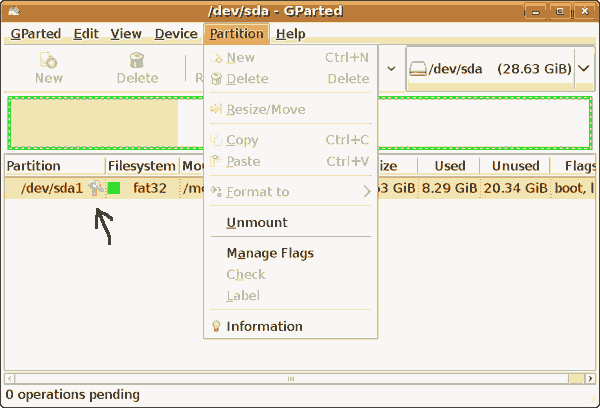Click the 8.29 GiB used value
Image resolution: width=600 pixels, height=408 pixels.
click(449, 188)
